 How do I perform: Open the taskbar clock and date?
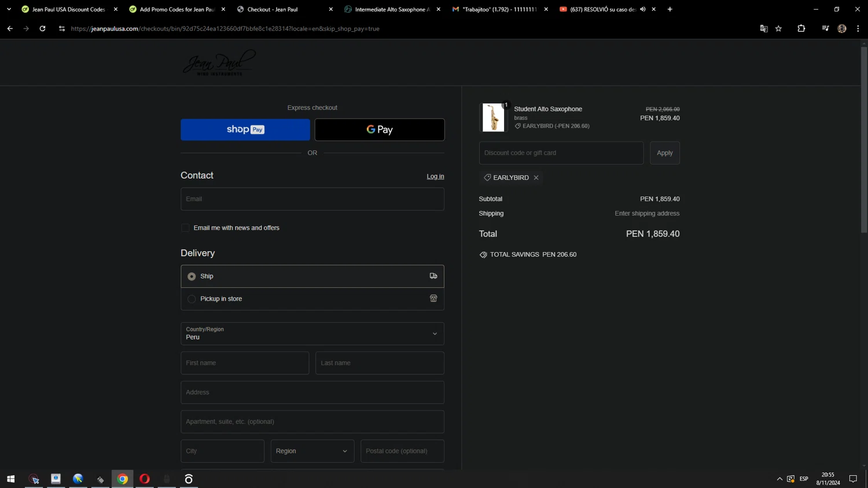828,479
